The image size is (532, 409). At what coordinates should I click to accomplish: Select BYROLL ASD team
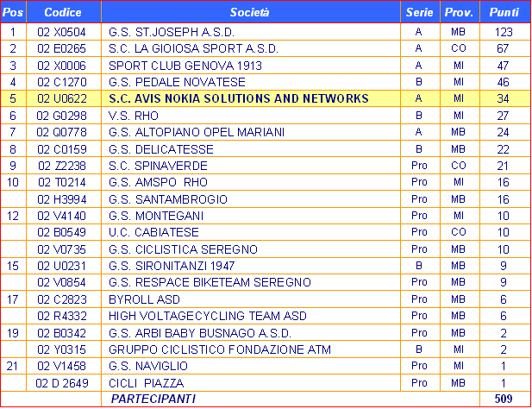[144, 299]
